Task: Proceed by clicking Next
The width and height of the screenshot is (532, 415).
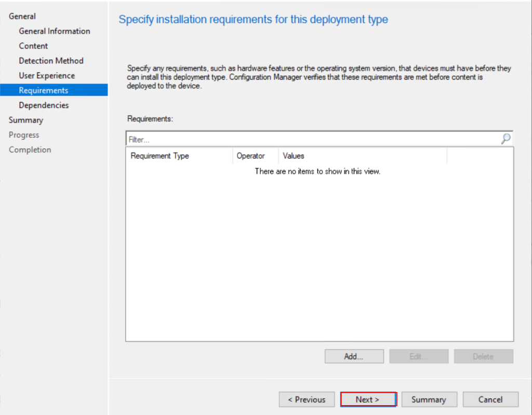Action: pos(368,399)
